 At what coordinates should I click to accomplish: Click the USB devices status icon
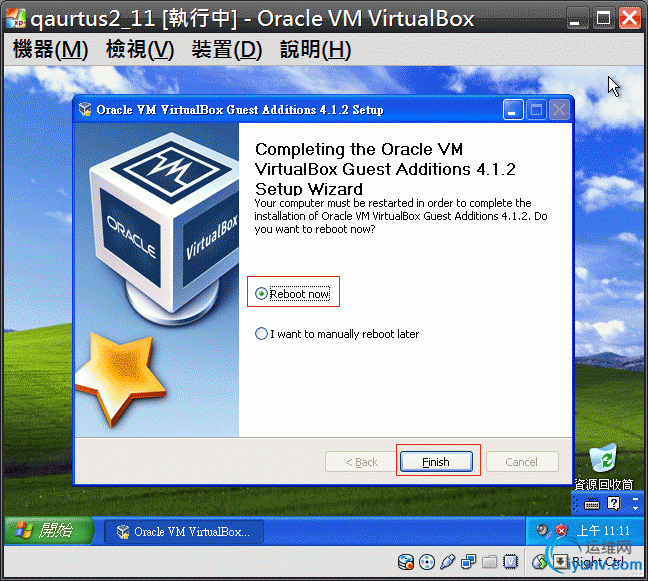click(x=448, y=562)
